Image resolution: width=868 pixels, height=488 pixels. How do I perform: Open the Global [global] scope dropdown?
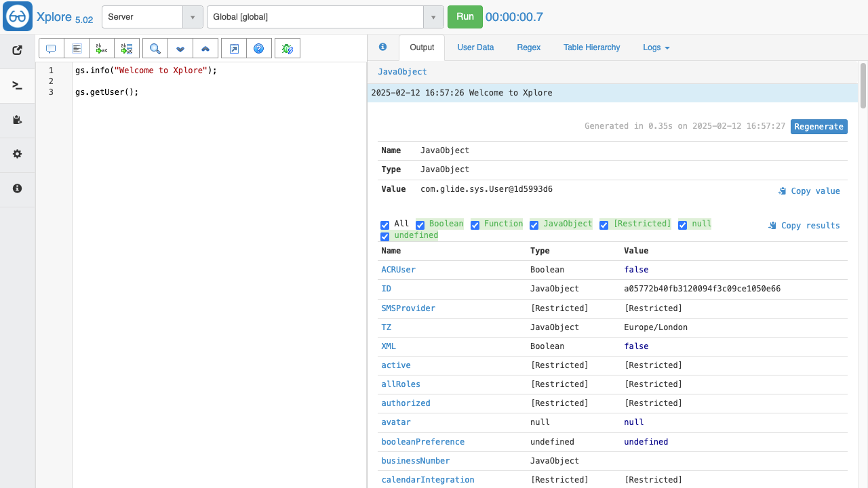(325, 17)
